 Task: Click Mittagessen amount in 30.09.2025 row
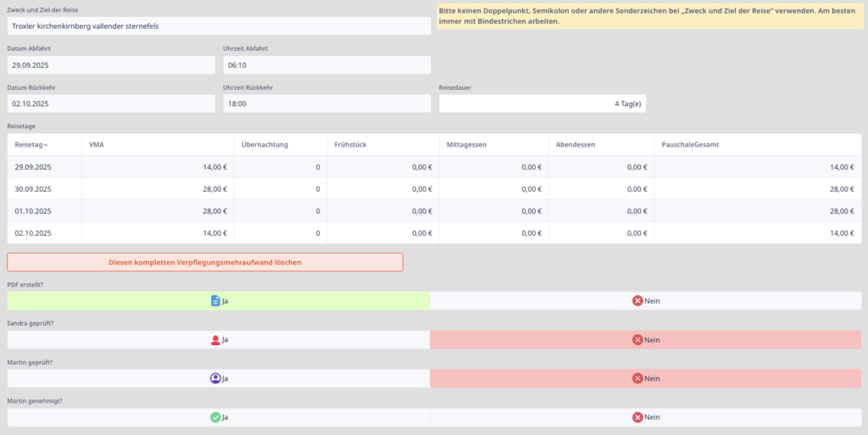494,189
